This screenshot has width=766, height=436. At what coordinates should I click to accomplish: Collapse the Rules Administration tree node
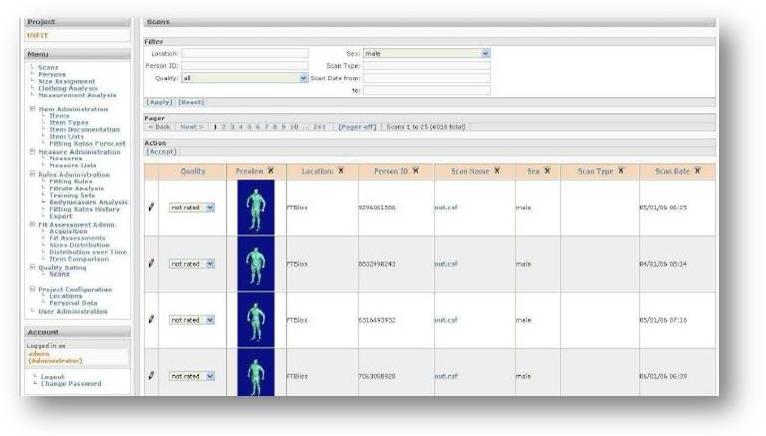point(32,174)
